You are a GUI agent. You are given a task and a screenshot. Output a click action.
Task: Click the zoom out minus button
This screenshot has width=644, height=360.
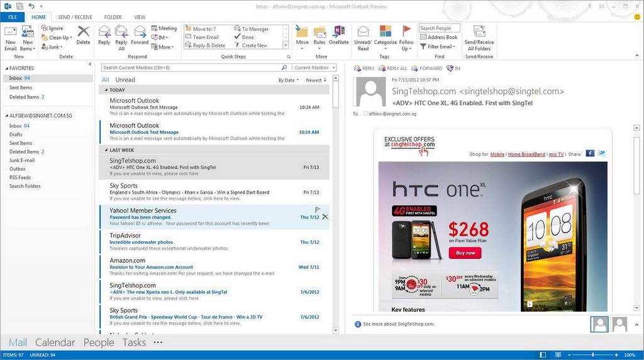coord(569,355)
